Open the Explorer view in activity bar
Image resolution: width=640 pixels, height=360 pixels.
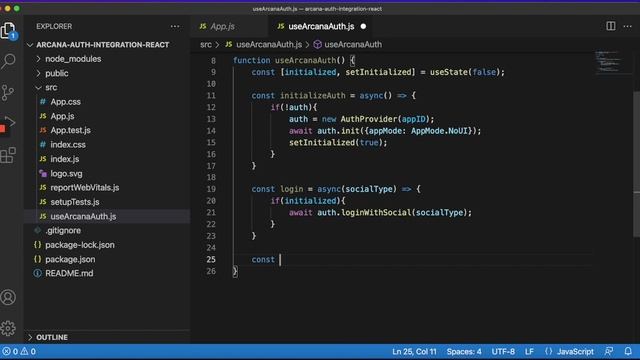pos(8,30)
